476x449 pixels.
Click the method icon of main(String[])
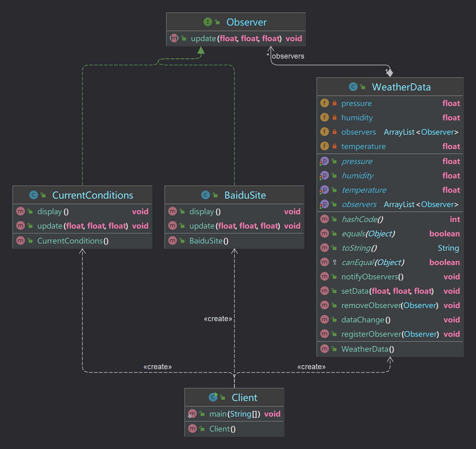pyautogui.click(x=192, y=414)
